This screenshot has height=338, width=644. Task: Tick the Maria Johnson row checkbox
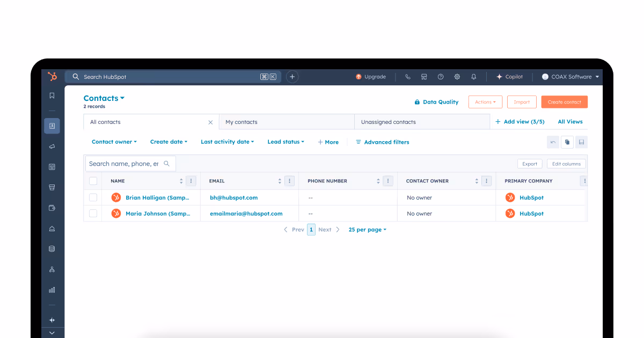[93, 214]
